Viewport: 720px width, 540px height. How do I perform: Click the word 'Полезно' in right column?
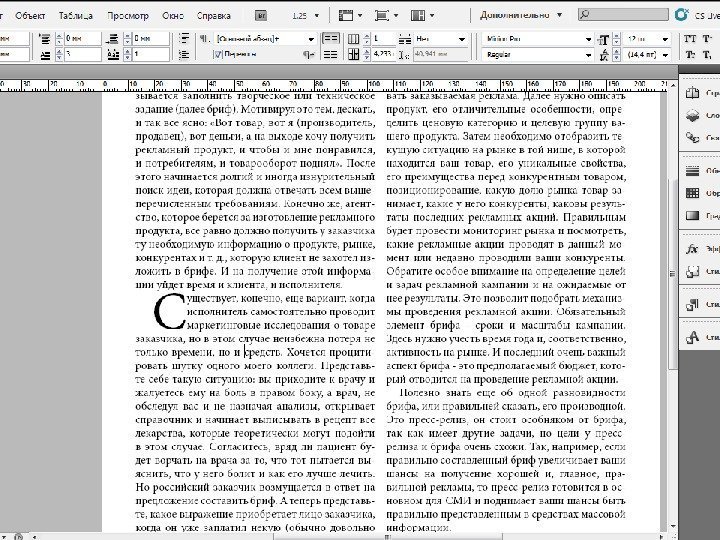(x=418, y=393)
